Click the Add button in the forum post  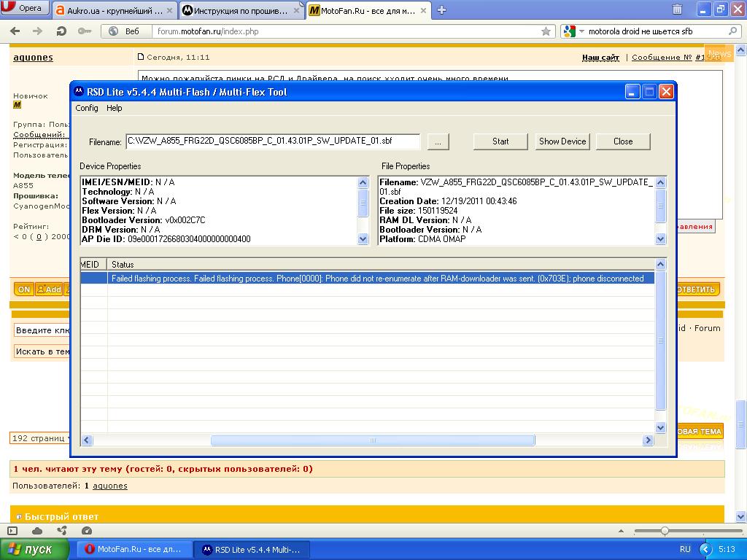[x=49, y=289]
